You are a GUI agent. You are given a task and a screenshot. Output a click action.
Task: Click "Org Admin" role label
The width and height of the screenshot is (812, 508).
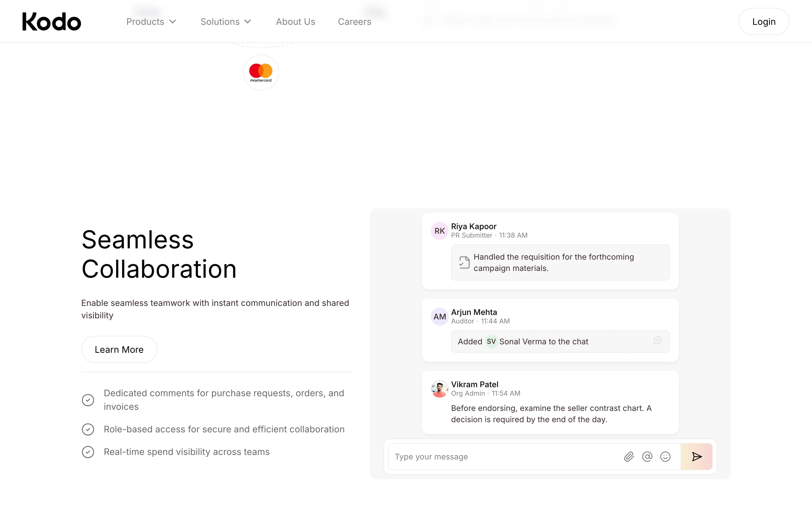468,393
